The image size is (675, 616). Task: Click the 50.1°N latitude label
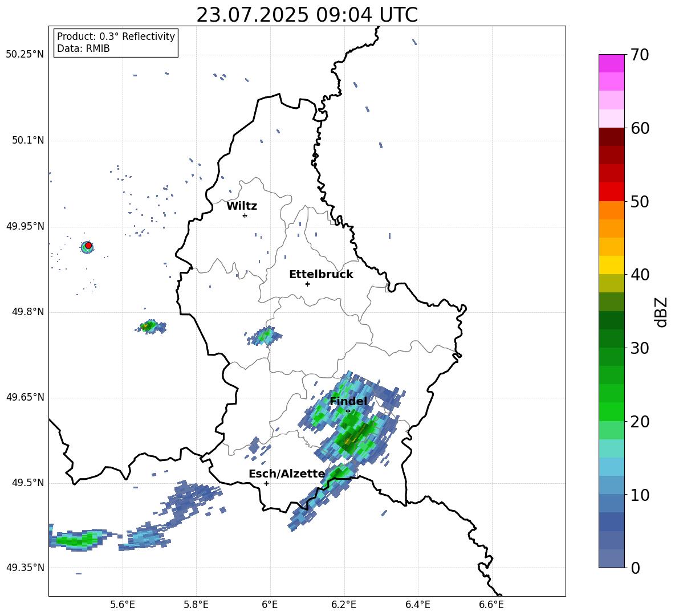(28, 141)
